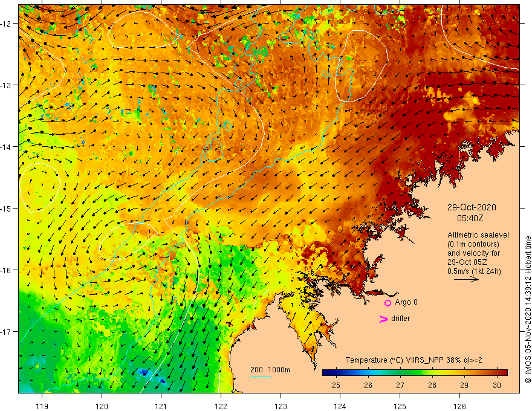Click latitude axis label -16

[x=7, y=270]
